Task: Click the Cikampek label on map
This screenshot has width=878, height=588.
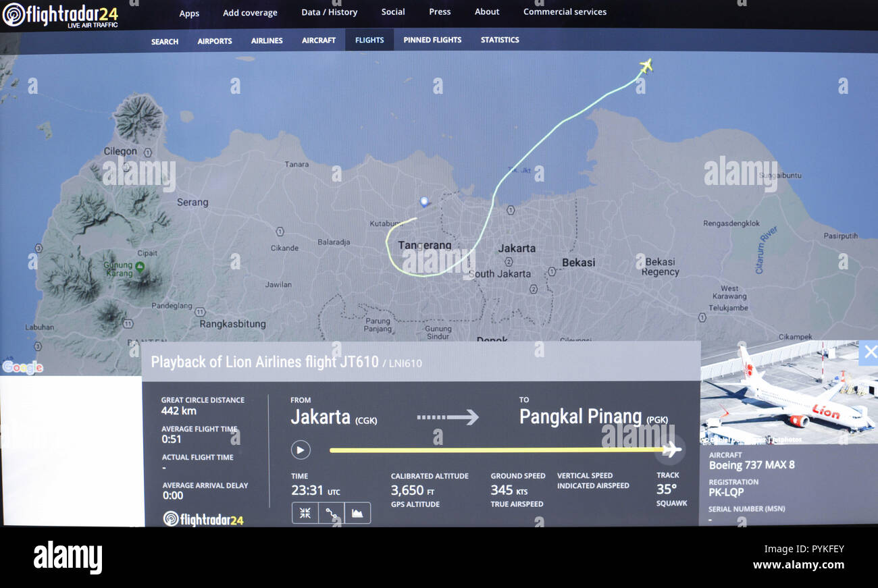Action: [x=795, y=336]
